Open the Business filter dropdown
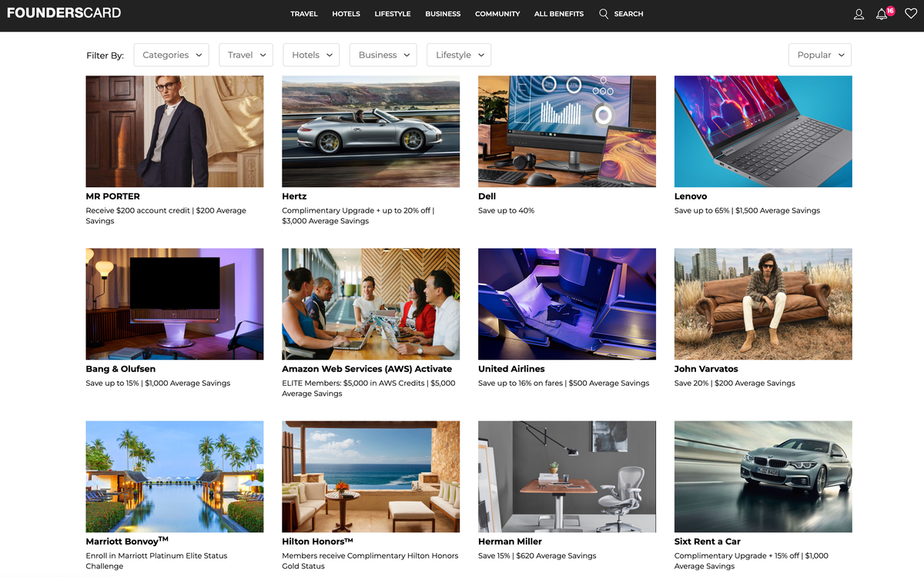 [383, 55]
